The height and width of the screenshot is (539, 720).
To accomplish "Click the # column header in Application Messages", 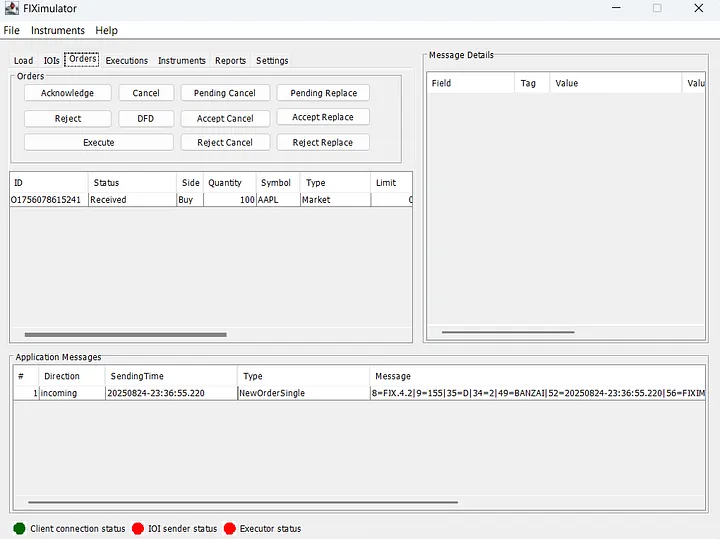I will [x=26, y=376].
